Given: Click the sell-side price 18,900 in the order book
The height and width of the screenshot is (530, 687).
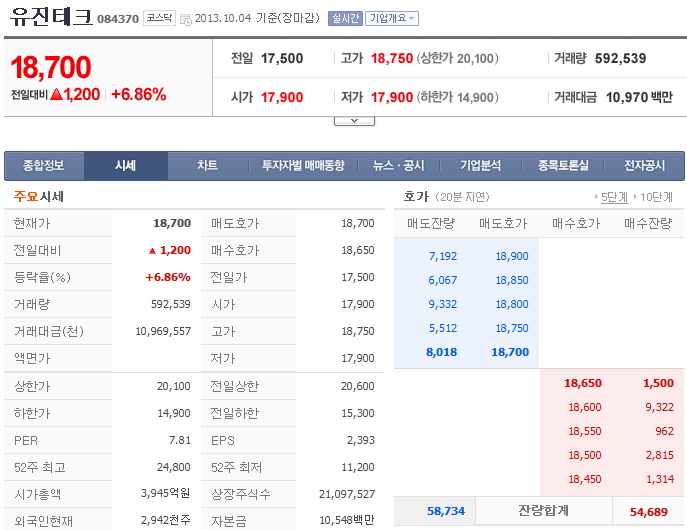Looking at the screenshot, I should pos(512,256).
